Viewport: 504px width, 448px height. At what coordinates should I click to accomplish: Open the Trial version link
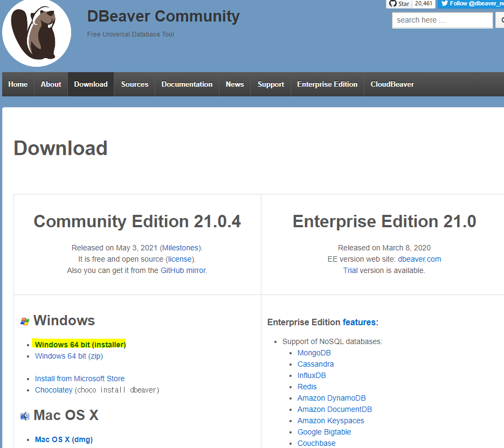pos(350,270)
